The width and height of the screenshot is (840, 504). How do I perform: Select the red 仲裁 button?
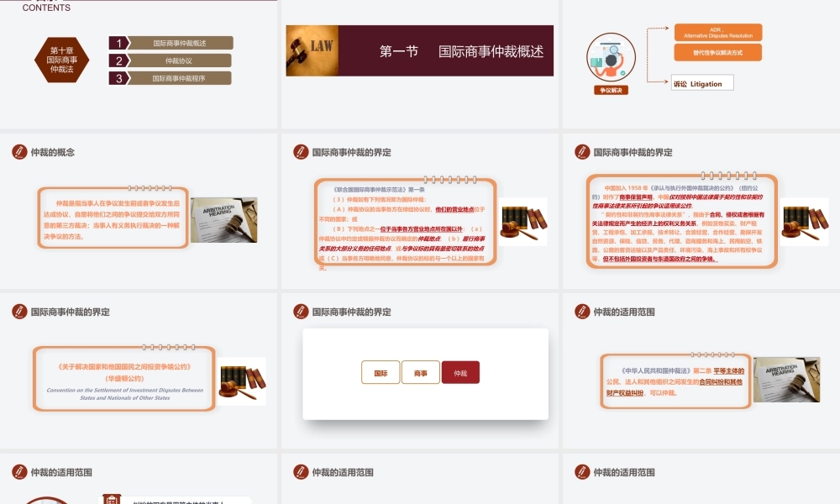pos(461,371)
